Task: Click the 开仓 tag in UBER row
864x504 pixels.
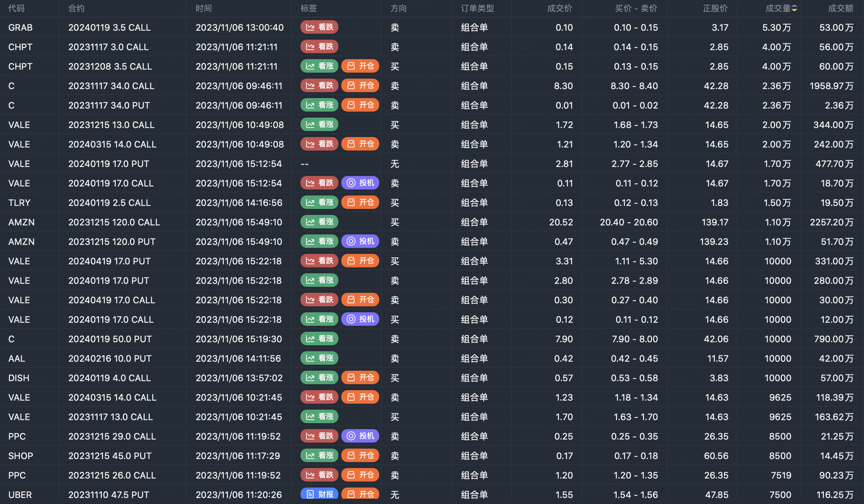Action: point(360,494)
